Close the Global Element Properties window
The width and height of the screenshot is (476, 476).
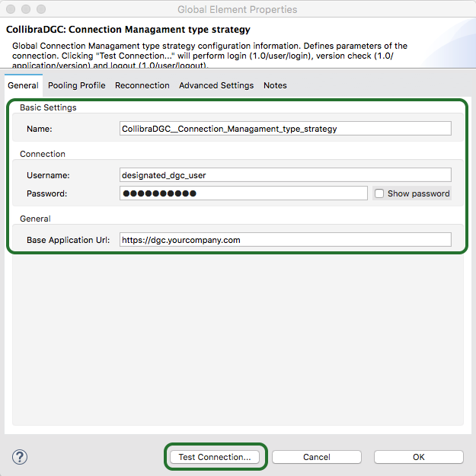coord(11,9)
